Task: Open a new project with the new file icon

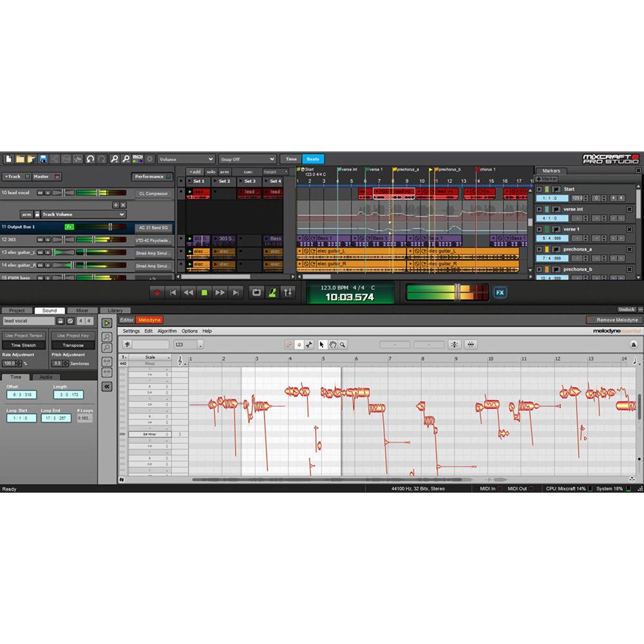Action: tap(8, 158)
